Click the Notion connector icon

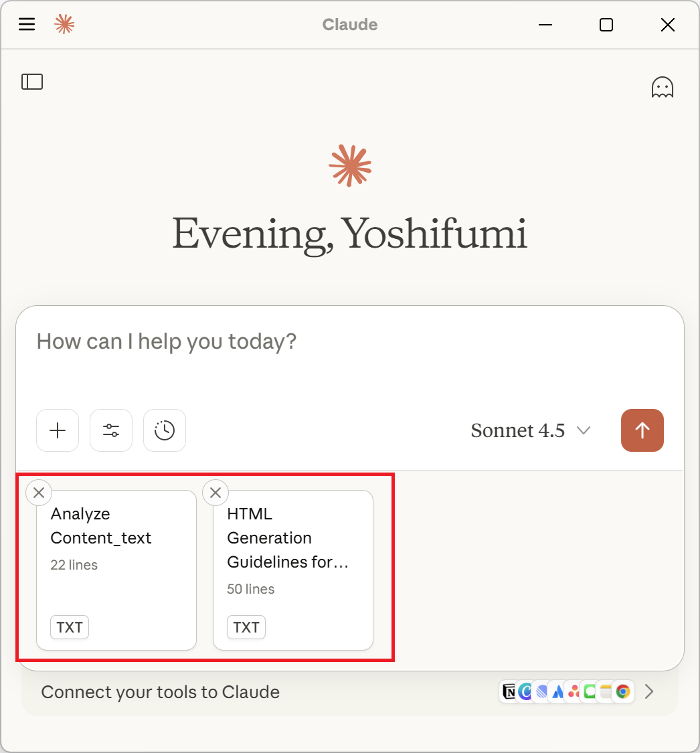[509, 691]
